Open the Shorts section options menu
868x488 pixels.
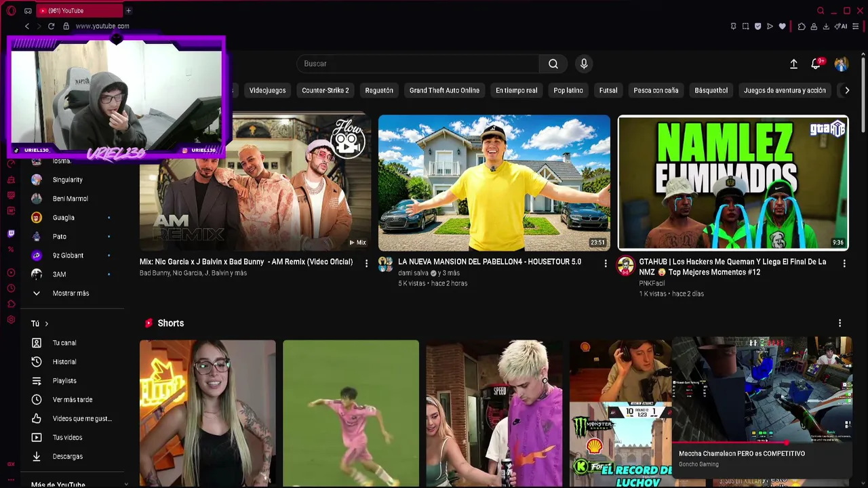(x=840, y=323)
